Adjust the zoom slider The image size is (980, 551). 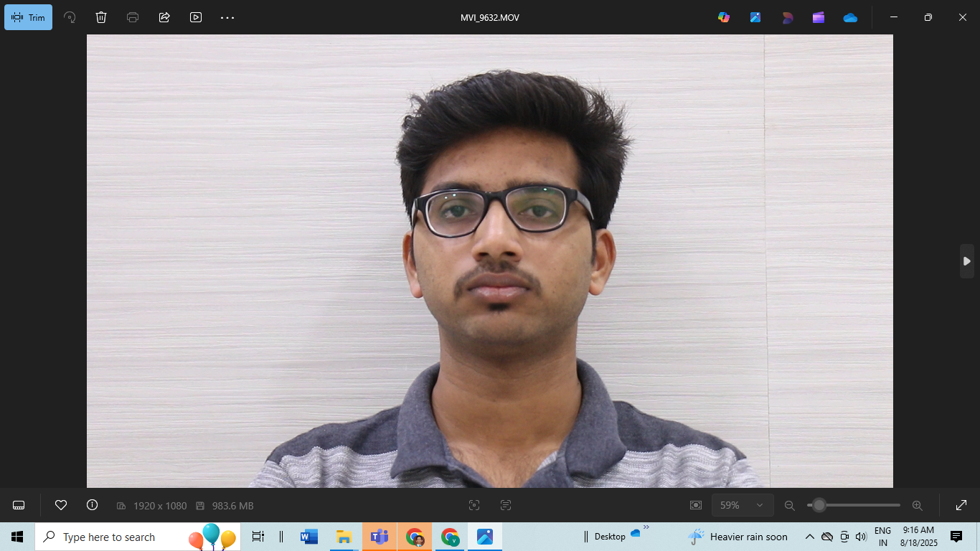pos(818,505)
